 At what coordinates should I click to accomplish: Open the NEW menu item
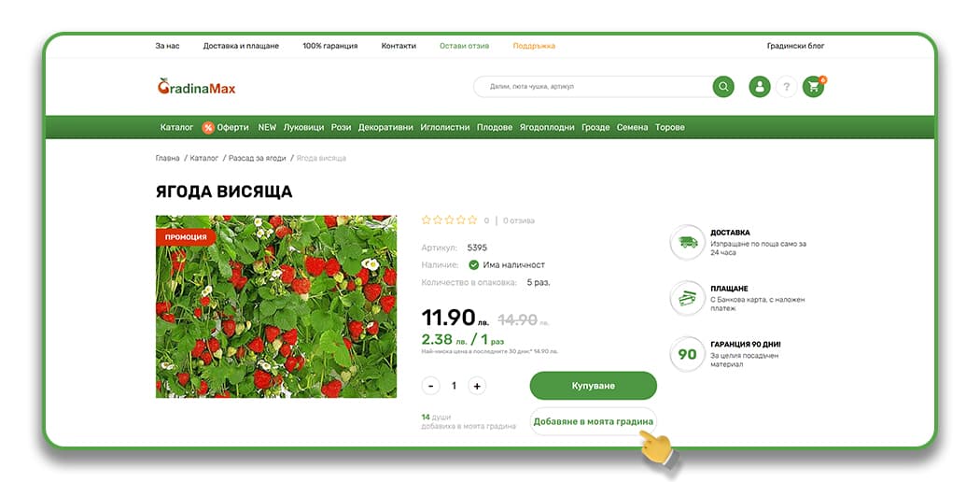coord(267,128)
